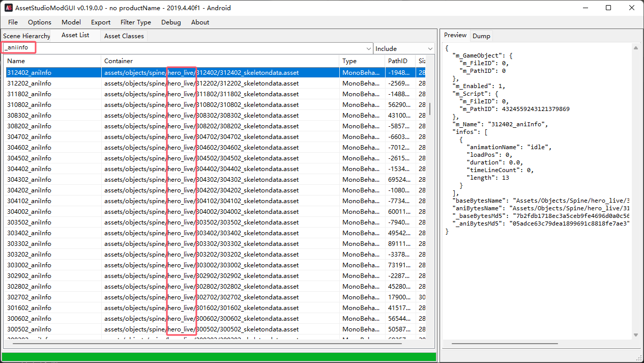
Task: Click the asset list vertical scrollbar thumb
Action: (430, 109)
